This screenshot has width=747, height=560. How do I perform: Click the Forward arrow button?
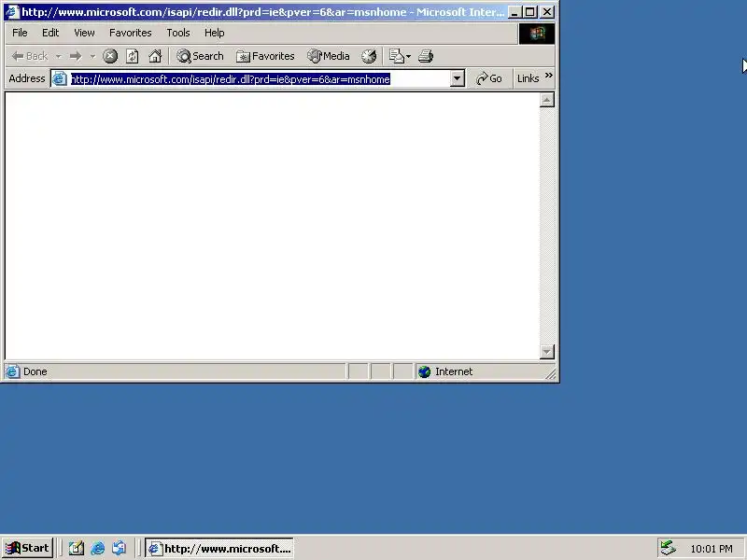pos(76,56)
